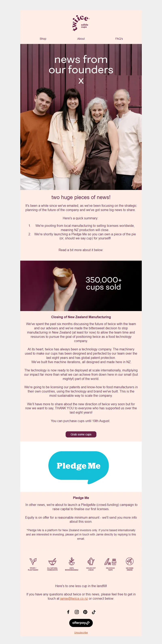This screenshot has height=644, width=162.
Task: Go to the About page
Action: point(81,39)
